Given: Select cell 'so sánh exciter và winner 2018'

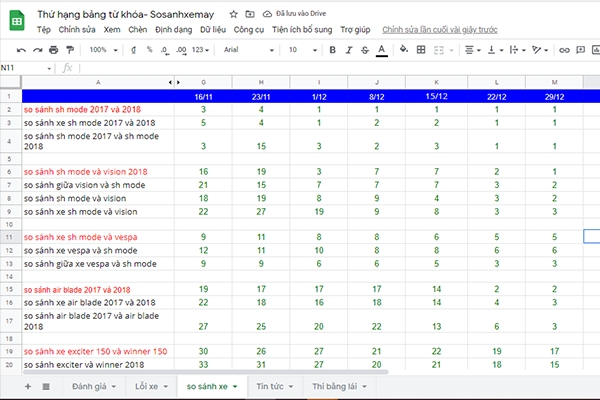Looking at the screenshot, I should coord(98,364).
